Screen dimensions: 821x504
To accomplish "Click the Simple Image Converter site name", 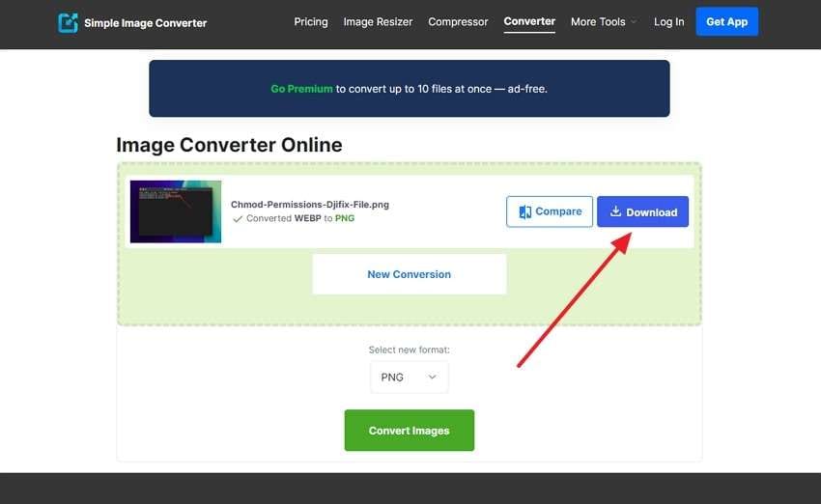I will (x=146, y=23).
